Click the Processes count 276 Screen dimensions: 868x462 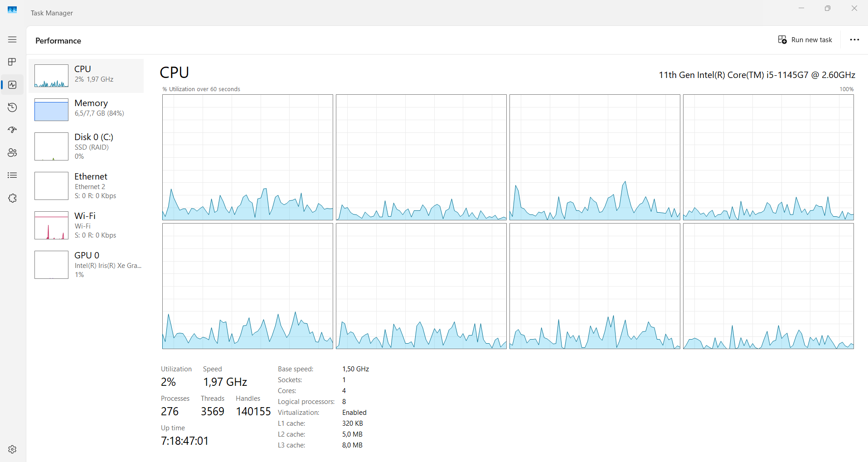pyautogui.click(x=170, y=411)
